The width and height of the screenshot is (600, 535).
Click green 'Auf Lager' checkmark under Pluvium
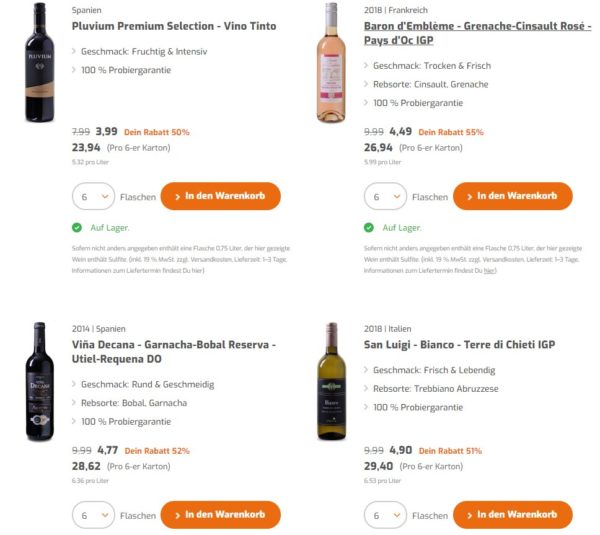77,228
